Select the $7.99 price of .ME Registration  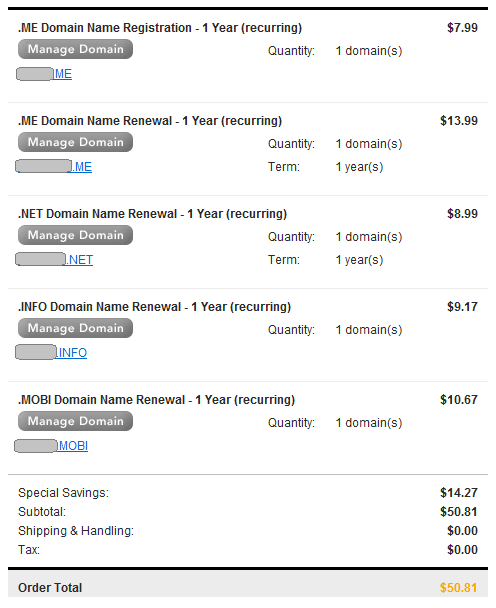coord(462,28)
